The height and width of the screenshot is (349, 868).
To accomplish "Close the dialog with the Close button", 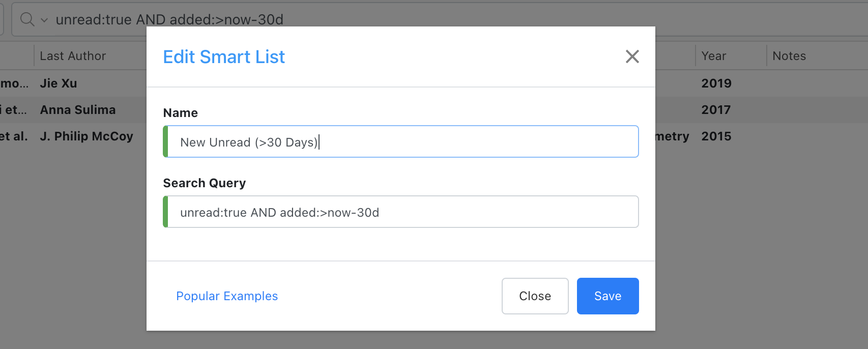I will click(535, 296).
